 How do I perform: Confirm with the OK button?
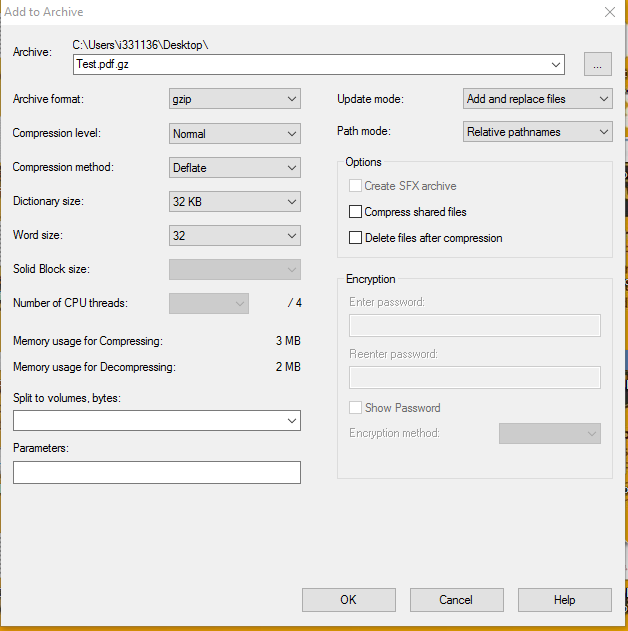click(349, 600)
